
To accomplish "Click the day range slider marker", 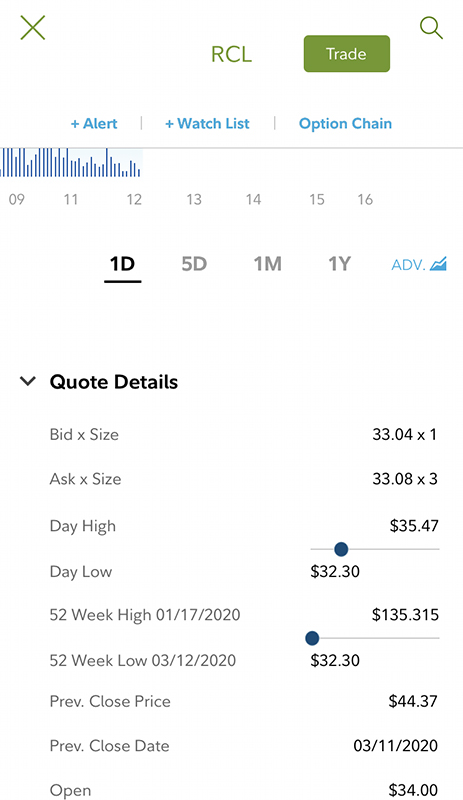I will click(341, 549).
